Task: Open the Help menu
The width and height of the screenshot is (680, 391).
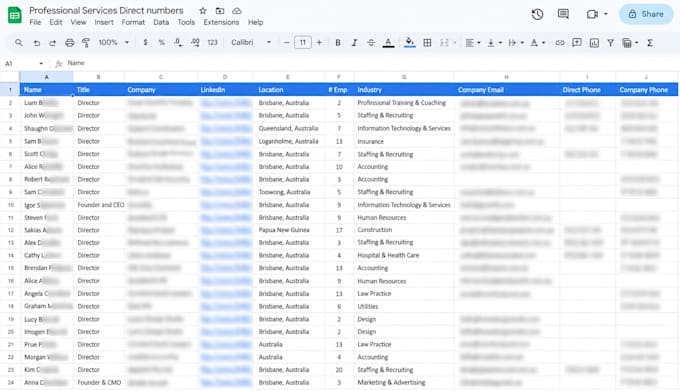Action: click(x=255, y=22)
